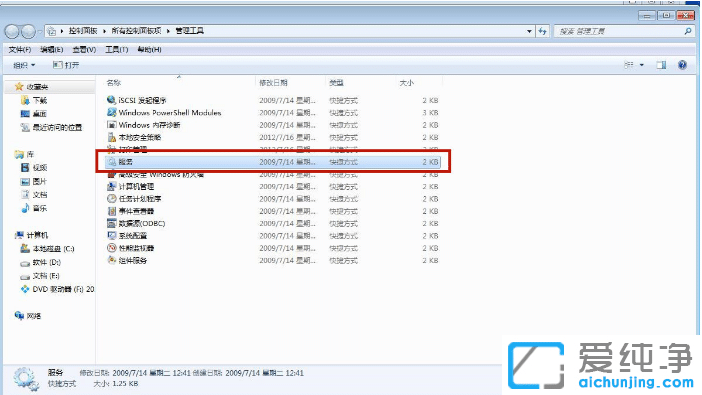The image size is (702, 395).
Task: Click 所有控制面板项 in the breadcrumb
Action: click(136, 31)
